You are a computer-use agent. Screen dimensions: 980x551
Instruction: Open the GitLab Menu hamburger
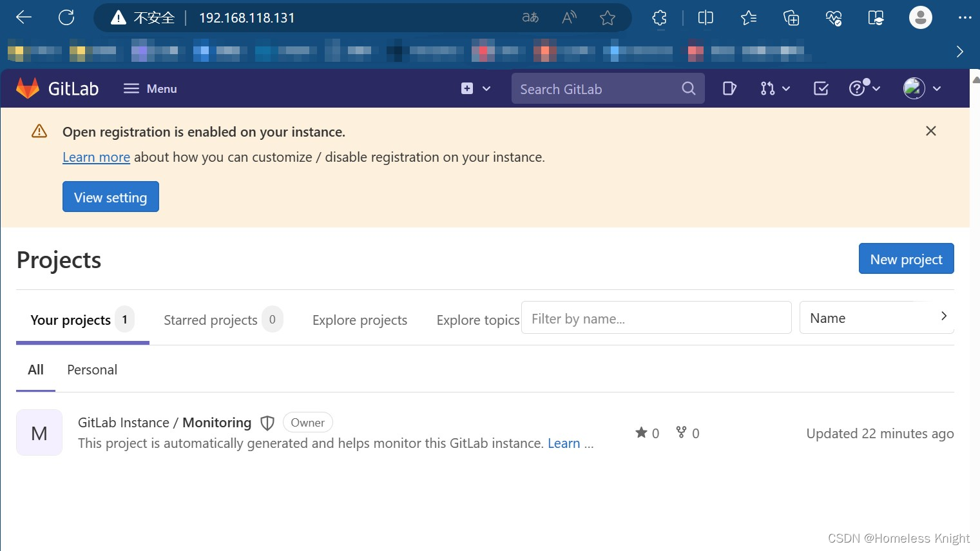(150, 88)
